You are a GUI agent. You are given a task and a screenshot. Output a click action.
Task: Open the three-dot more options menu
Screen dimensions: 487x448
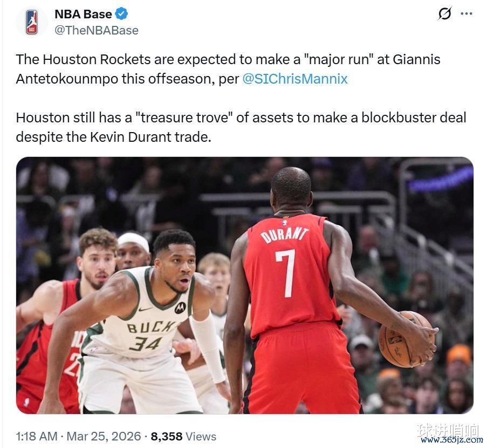tap(467, 13)
